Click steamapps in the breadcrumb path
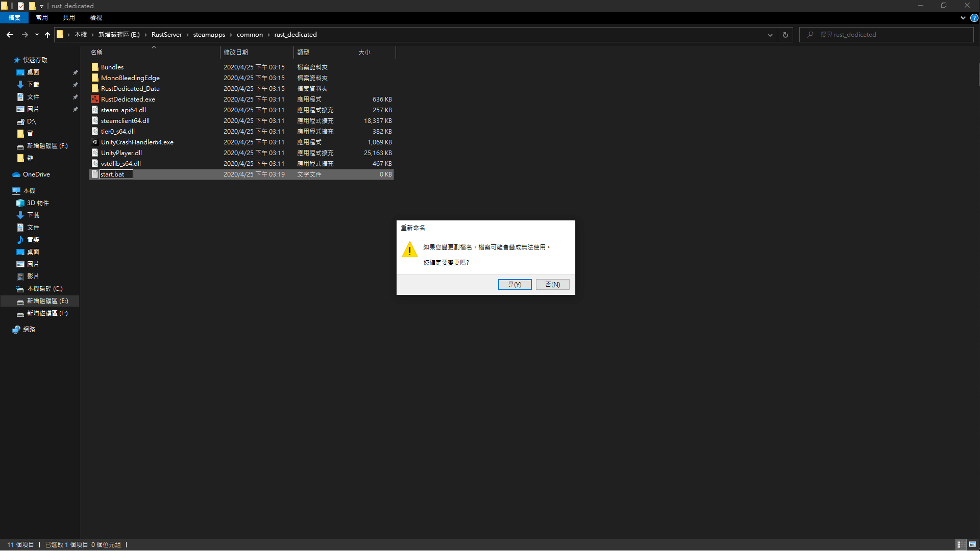 [209, 35]
